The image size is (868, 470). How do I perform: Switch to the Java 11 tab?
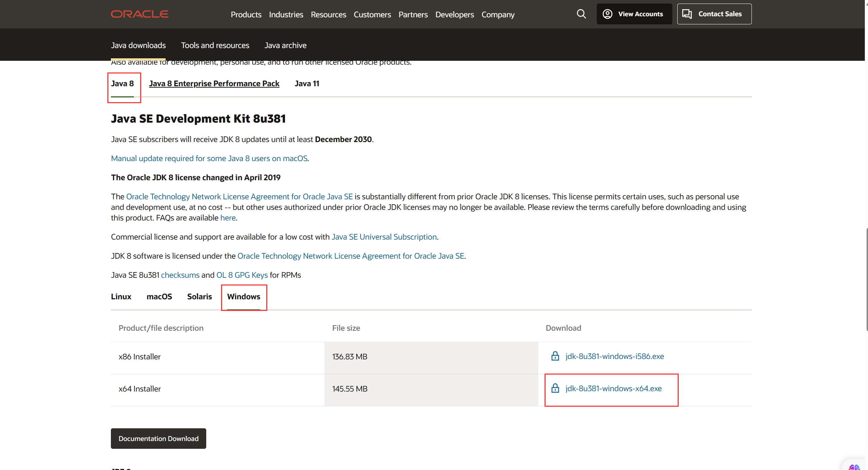(x=307, y=83)
